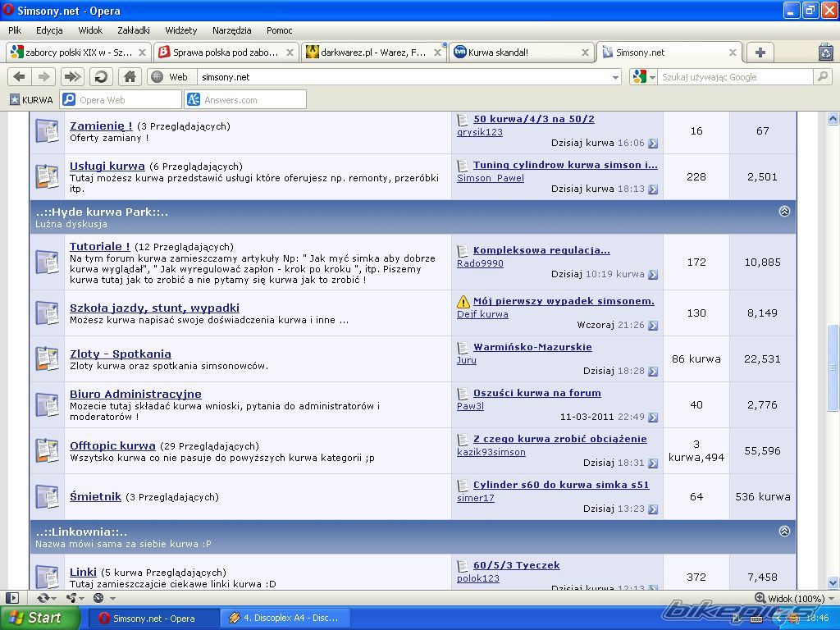Open the search engine selector dropdown

click(x=652, y=78)
